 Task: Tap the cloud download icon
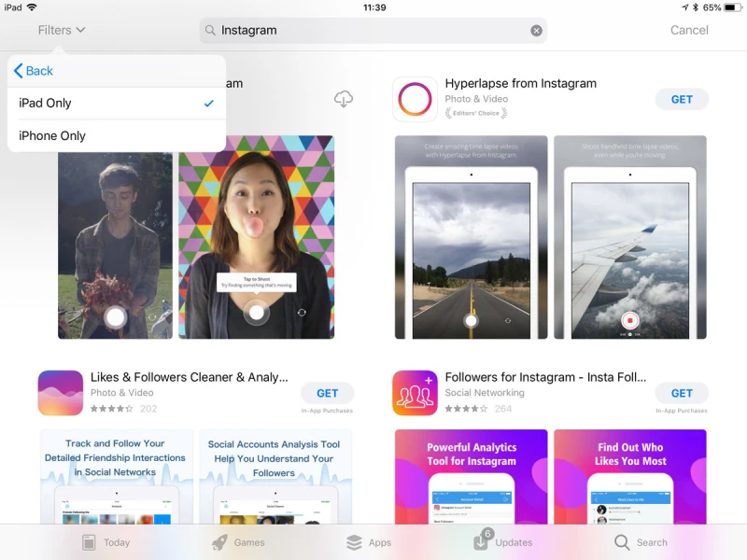click(x=343, y=99)
